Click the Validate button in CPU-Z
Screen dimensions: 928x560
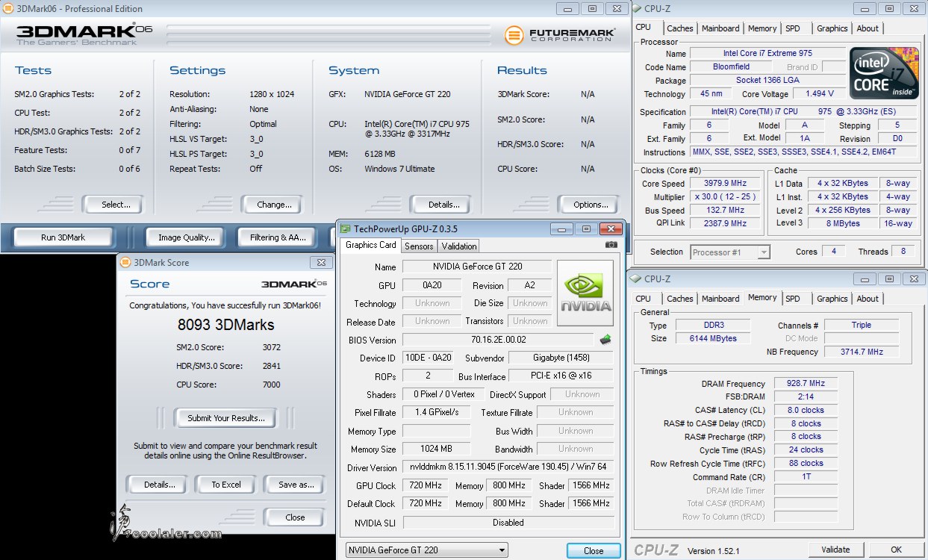[835, 550]
